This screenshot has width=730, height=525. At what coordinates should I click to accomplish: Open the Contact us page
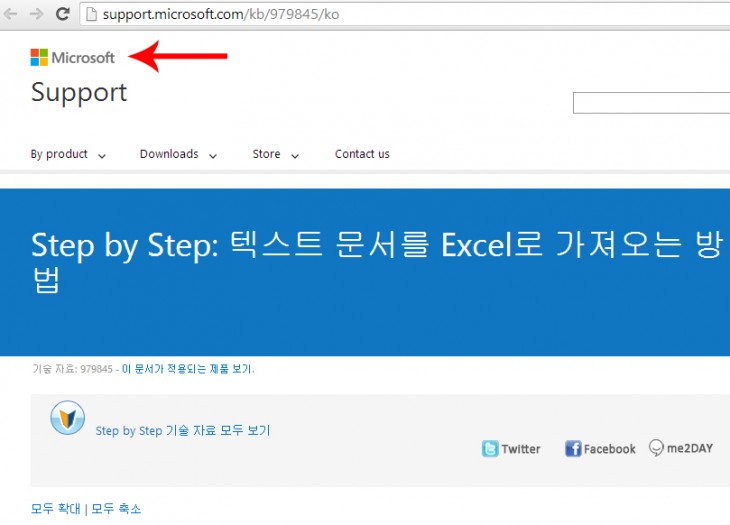click(x=362, y=154)
